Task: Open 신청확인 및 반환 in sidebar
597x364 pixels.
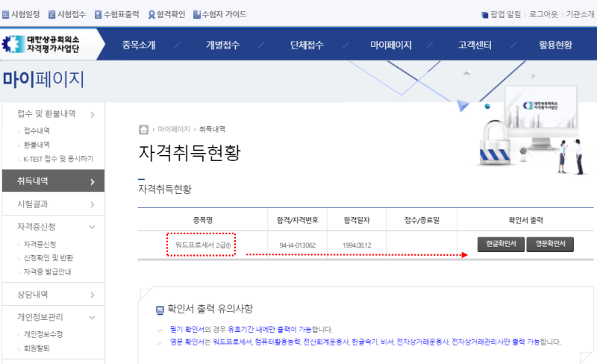Action: 49,258
